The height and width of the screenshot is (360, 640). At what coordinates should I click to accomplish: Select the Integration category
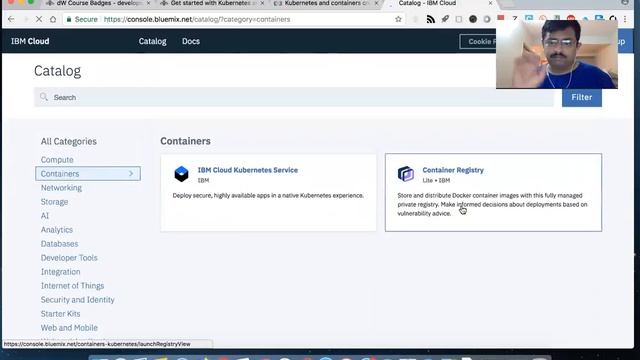click(60, 271)
